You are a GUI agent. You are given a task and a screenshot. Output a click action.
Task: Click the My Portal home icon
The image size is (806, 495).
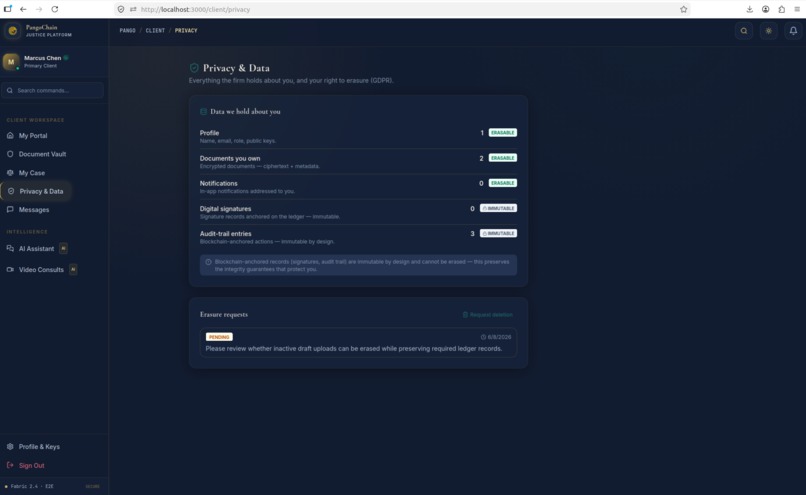(10, 135)
